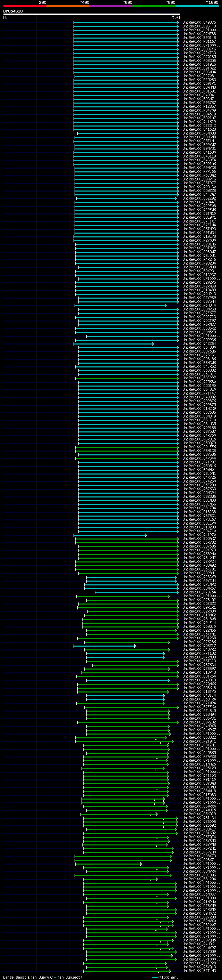Select the UniRef100_B6TCI3 label
Screen dimensions: 222x980
click(199, 661)
